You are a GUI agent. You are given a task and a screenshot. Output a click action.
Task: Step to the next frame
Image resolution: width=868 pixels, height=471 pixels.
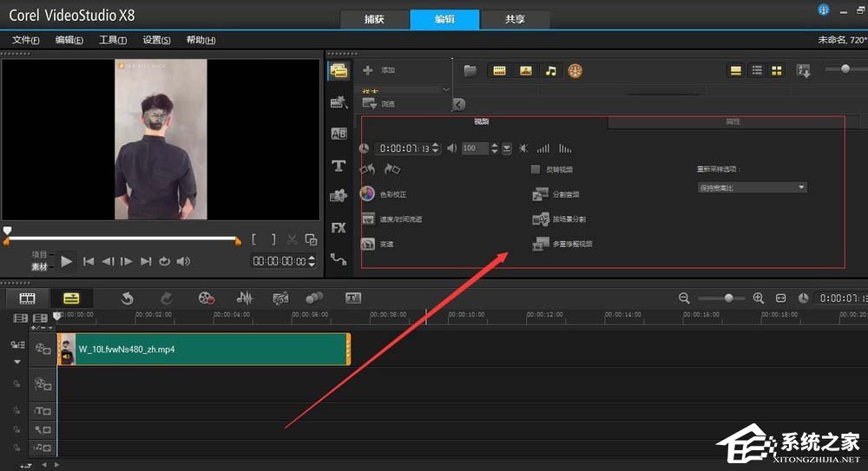pyautogui.click(x=126, y=261)
